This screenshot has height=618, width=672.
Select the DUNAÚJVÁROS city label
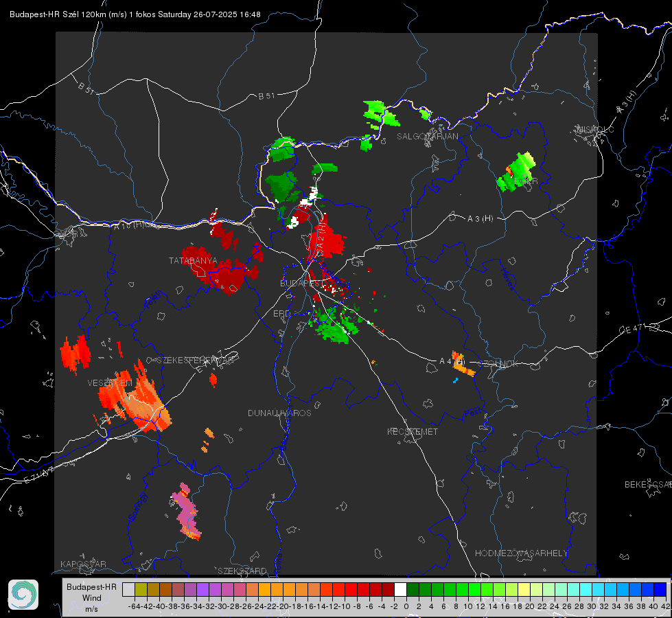pos(279,413)
